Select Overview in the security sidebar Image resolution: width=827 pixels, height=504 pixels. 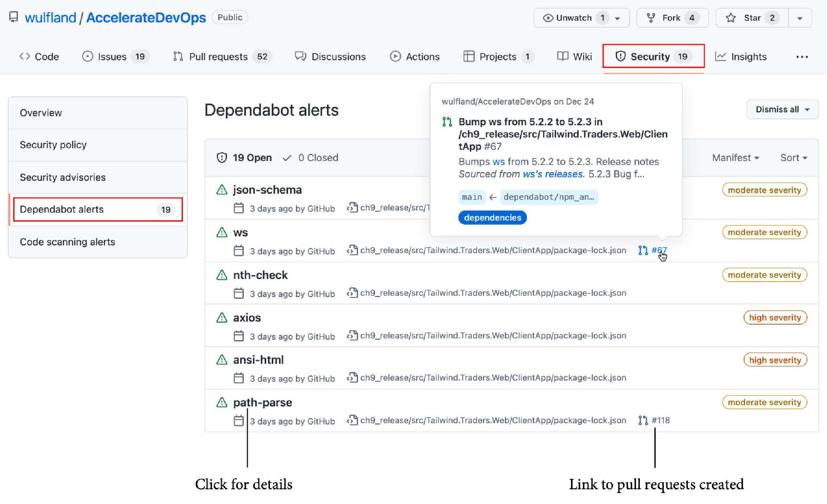[x=98, y=113]
